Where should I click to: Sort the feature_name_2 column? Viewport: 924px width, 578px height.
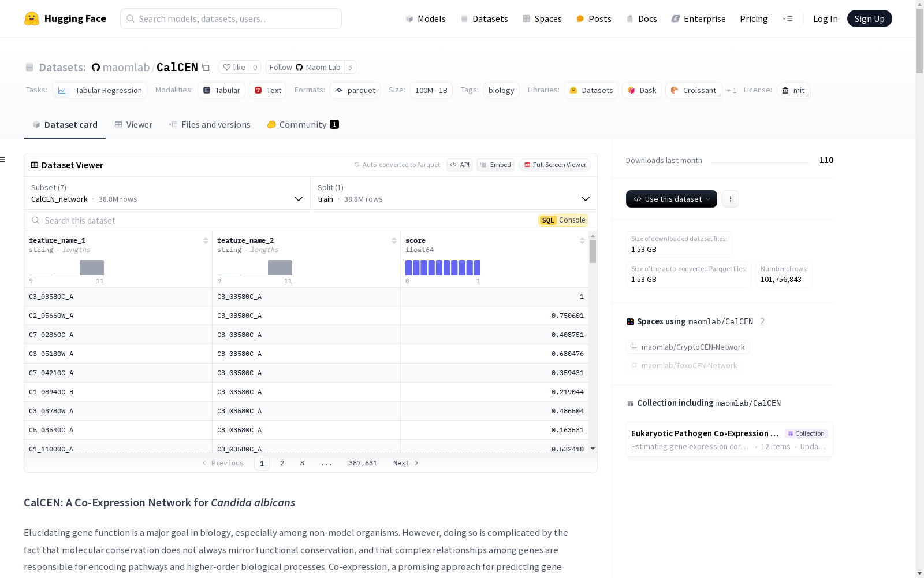(394, 240)
